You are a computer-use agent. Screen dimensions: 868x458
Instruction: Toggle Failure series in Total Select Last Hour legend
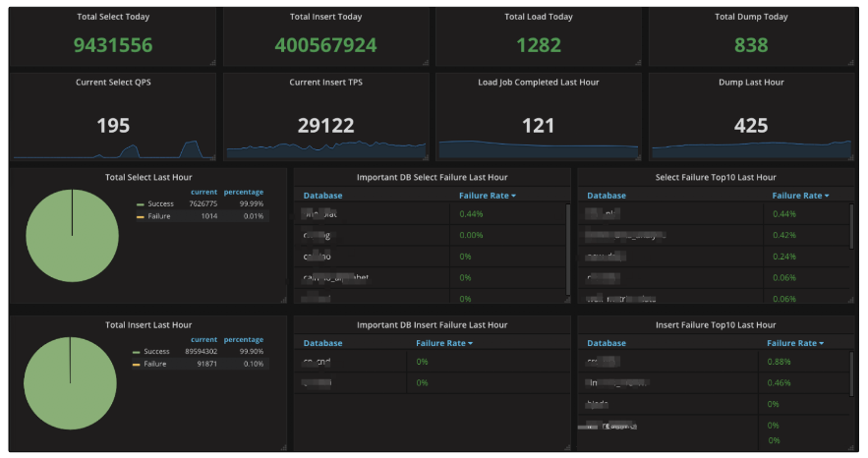tap(159, 215)
